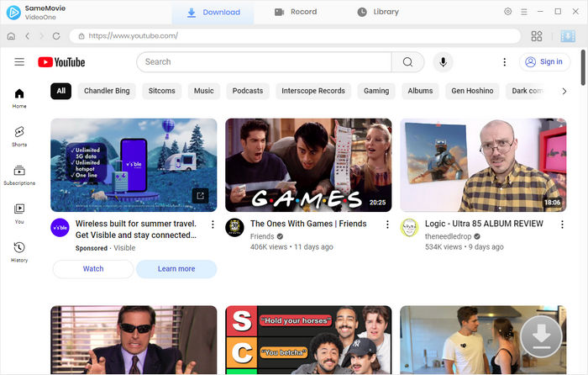588x375 pixels.
Task: Click the Sign in button
Action: [544, 61]
